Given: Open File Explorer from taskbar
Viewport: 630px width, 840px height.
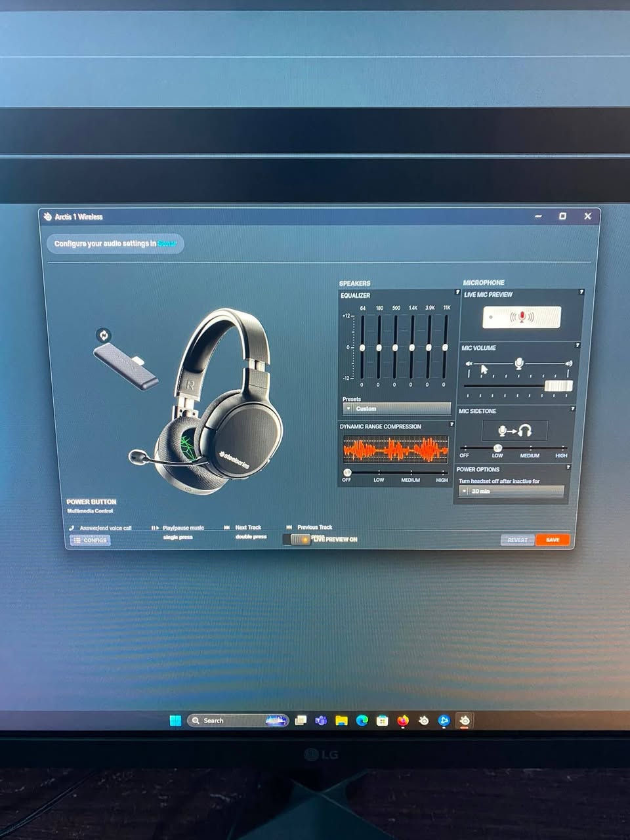Looking at the screenshot, I should click(341, 721).
